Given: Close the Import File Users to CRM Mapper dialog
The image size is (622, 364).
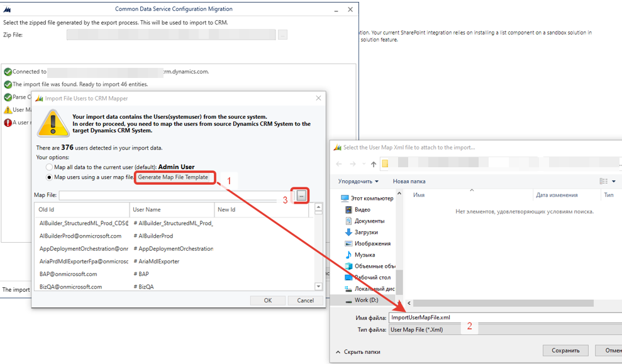Looking at the screenshot, I should (318, 98).
